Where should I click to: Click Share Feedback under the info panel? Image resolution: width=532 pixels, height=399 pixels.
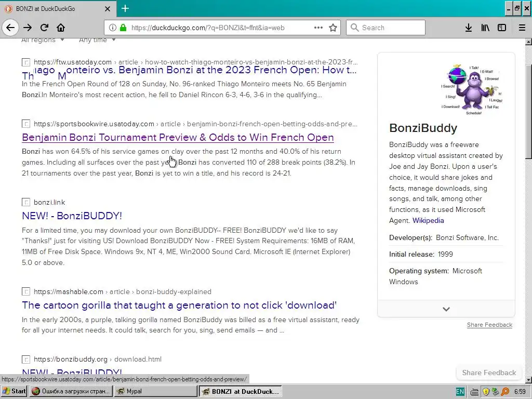tap(489, 325)
